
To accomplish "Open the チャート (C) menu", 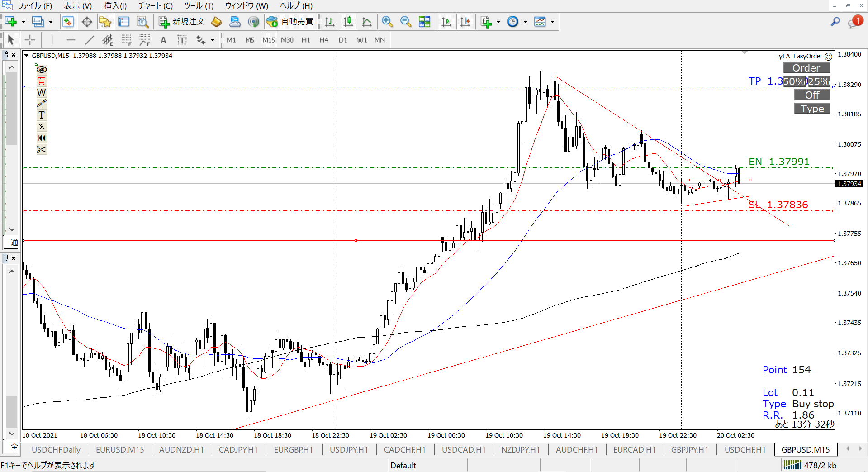I will pyautogui.click(x=156, y=6).
